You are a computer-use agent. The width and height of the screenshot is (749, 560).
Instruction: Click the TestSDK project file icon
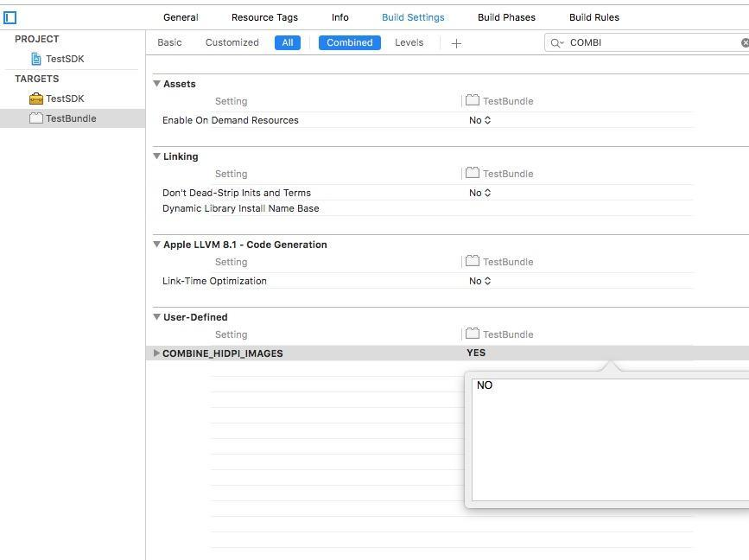pos(35,59)
